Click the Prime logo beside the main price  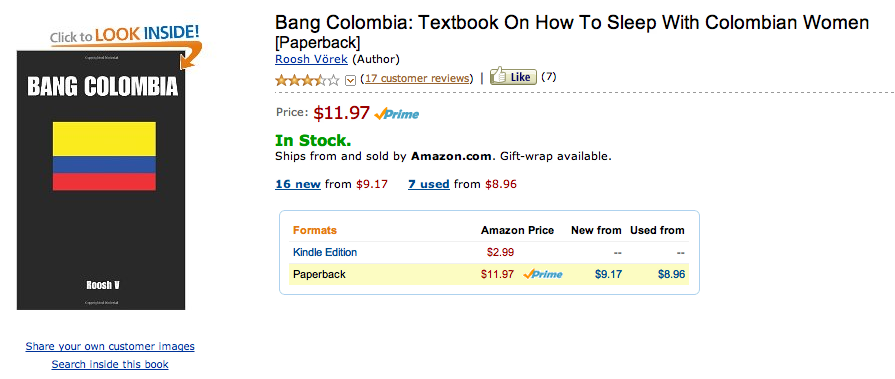coord(396,114)
